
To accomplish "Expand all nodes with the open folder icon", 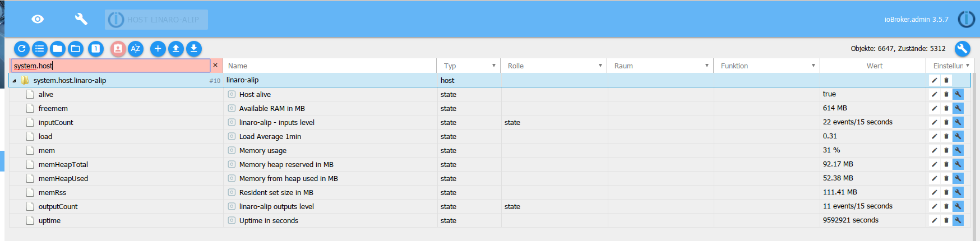I will point(76,49).
